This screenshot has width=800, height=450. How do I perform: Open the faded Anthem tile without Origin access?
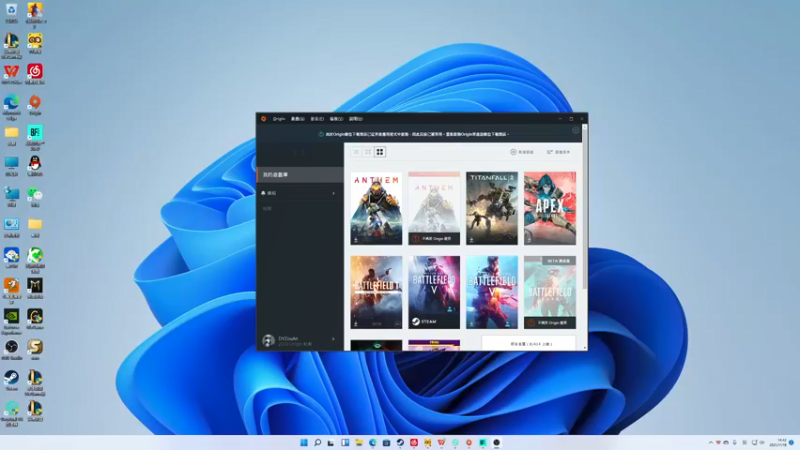[434, 208]
